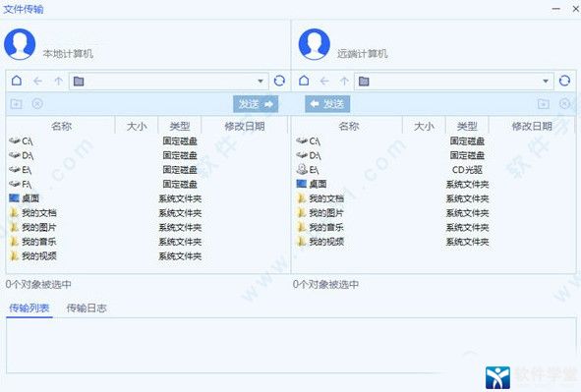581x392 pixels.
Task: Sort local list by 类型 column
Action: click(180, 126)
